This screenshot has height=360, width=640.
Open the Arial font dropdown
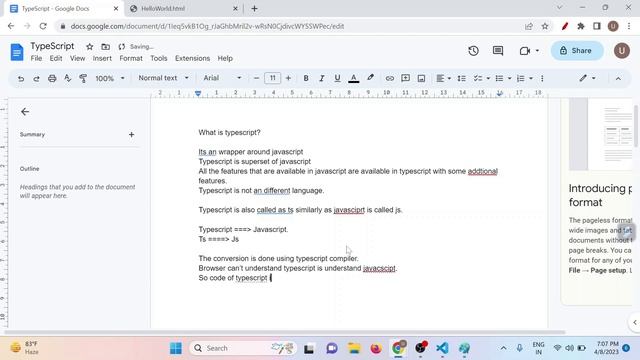(222, 78)
